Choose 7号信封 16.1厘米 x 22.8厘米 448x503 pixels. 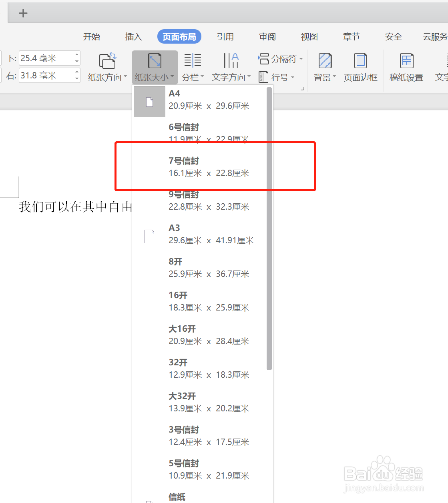200,167
